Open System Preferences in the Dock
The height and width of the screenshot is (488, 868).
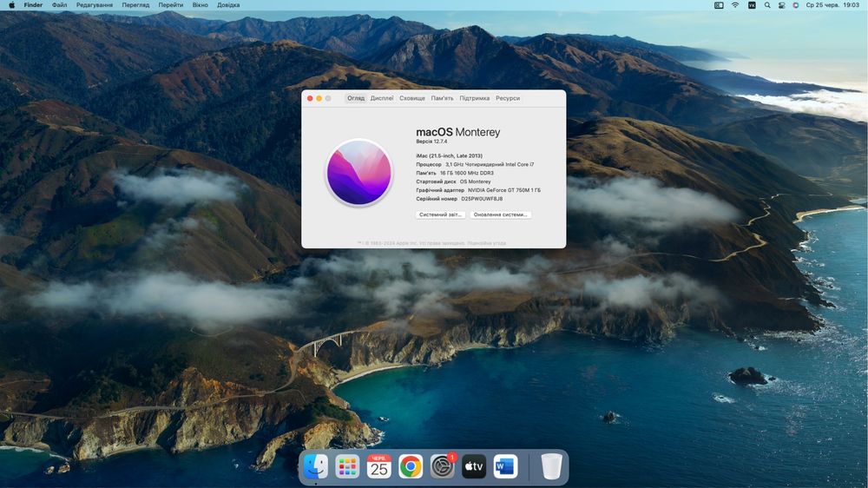click(443, 467)
